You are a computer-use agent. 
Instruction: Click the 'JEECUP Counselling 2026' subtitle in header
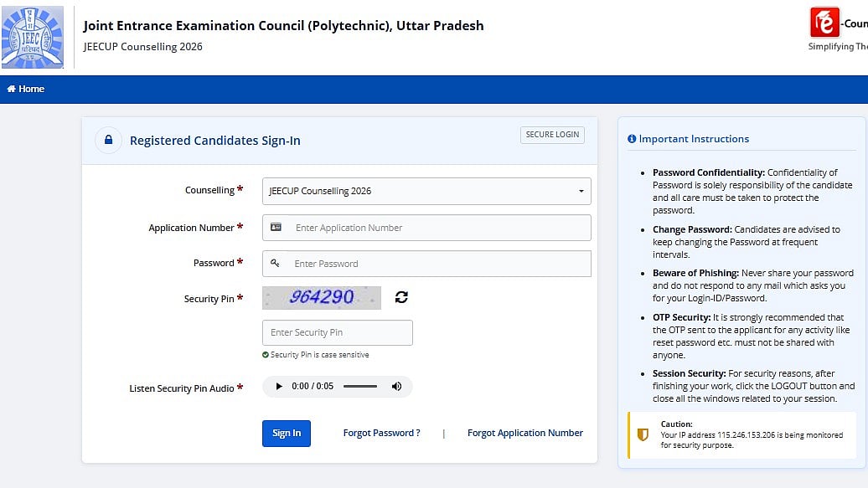click(x=142, y=47)
